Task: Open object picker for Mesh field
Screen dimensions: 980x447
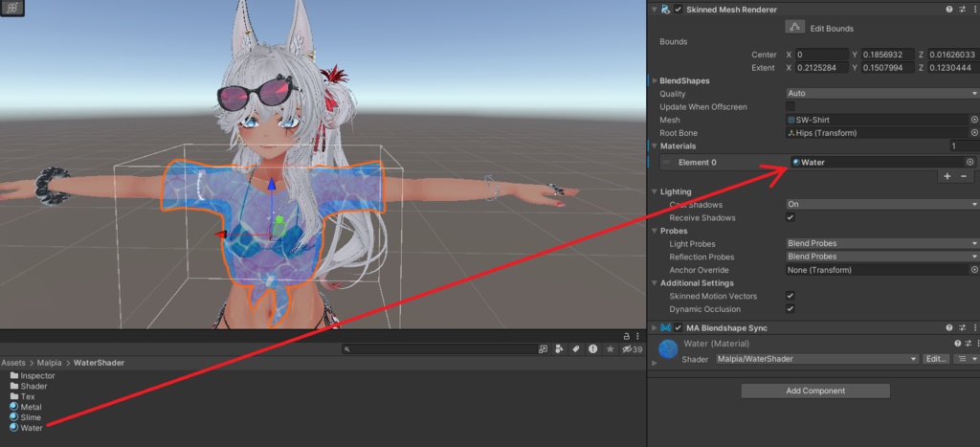Action: point(973,120)
